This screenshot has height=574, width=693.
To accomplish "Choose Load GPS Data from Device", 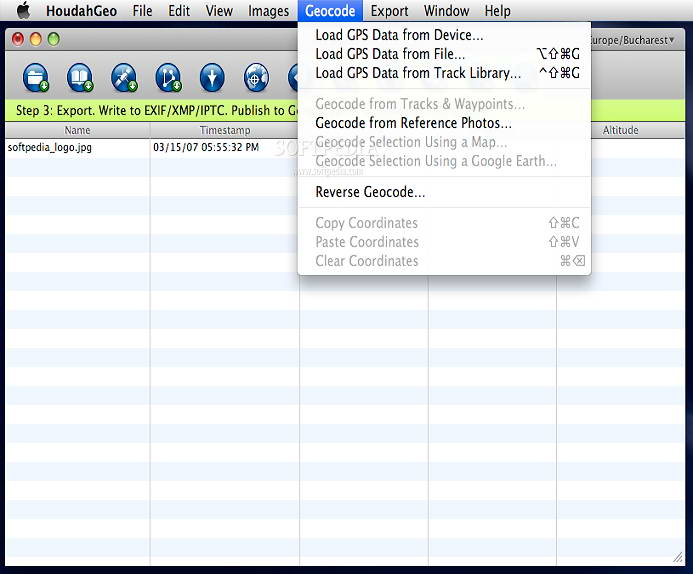I will pyautogui.click(x=445, y=35).
